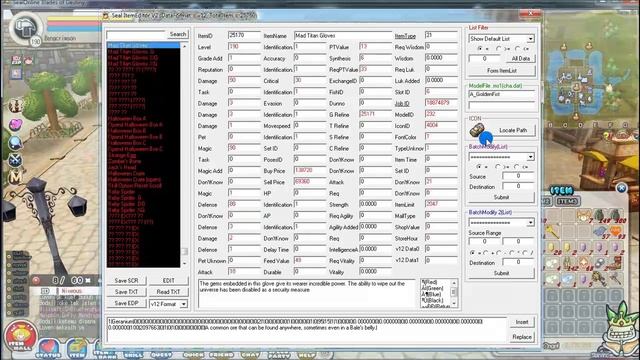Select BatchModify 2 multiply radio button
Image resolution: width=640 pixels, height=360 pixels.
tap(512, 253)
